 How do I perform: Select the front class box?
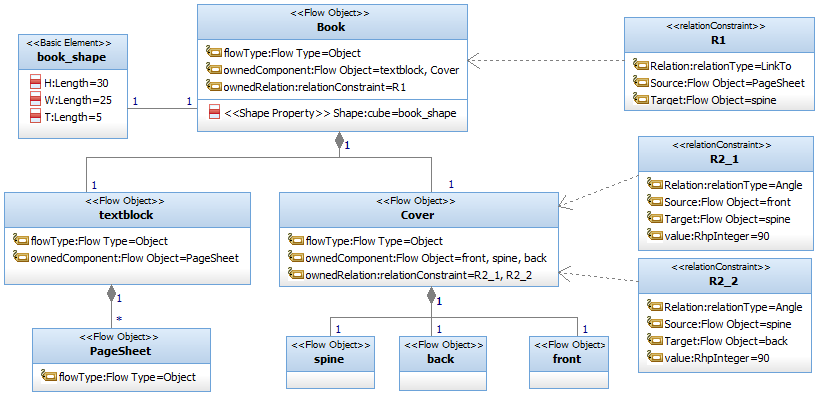569,363
